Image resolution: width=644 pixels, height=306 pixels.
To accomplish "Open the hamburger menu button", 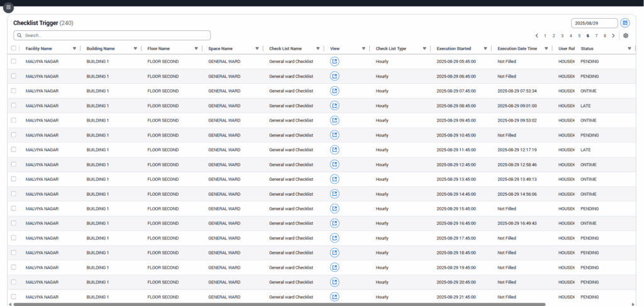I will click(x=8, y=8).
